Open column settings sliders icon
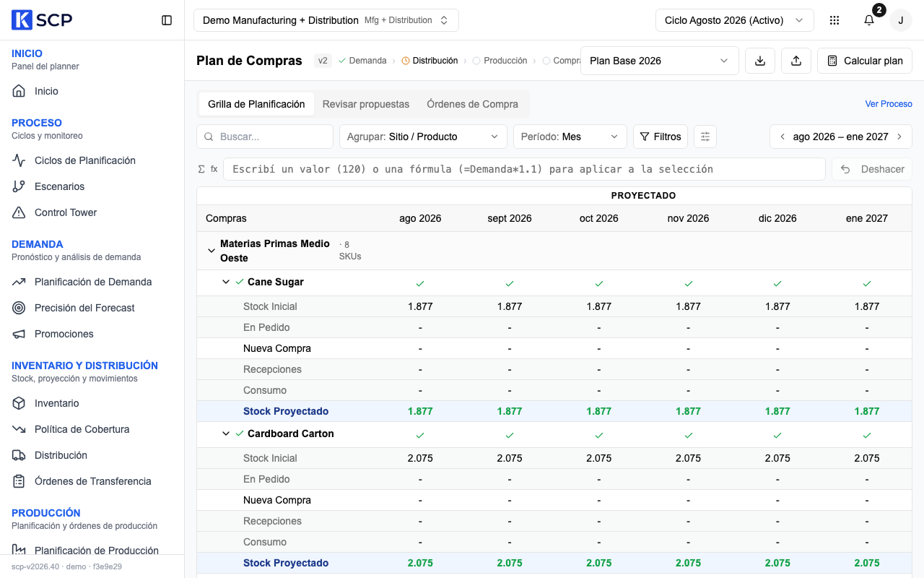Screen dimensions: 924x578 click(x=705, y=137)
